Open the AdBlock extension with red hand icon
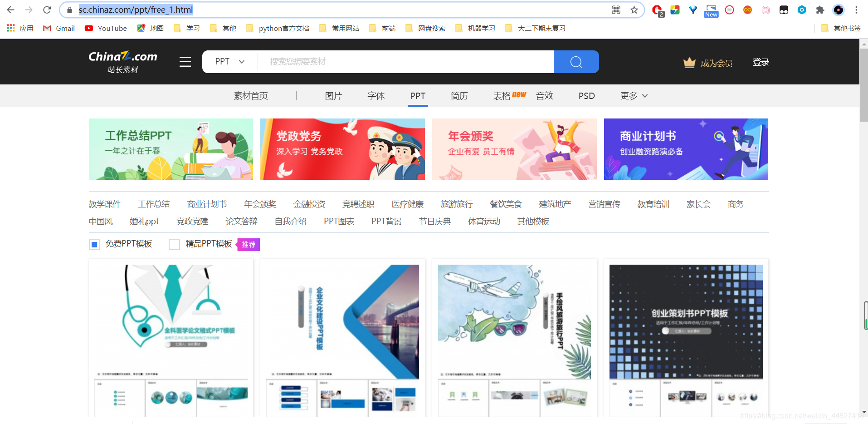Screen dimensions: 868x424 [657, 10]
